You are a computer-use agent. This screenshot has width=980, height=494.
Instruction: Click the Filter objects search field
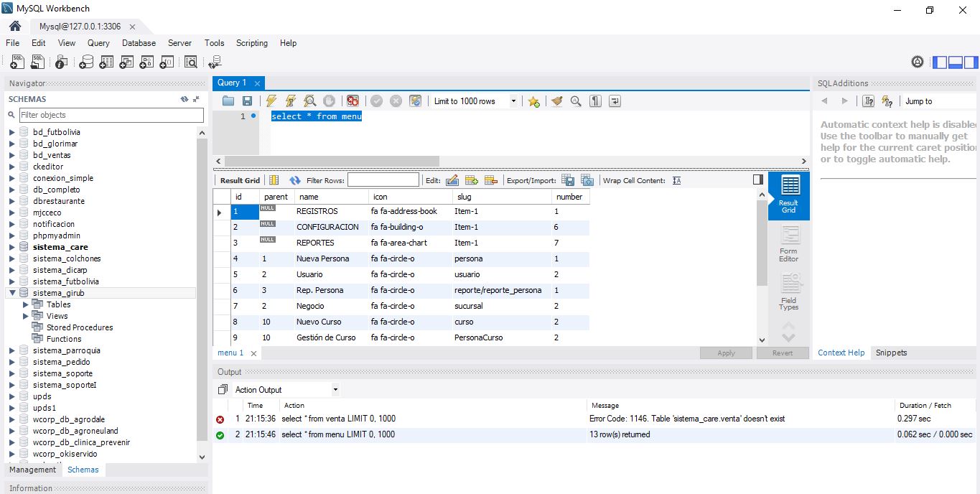coord(111,115)
